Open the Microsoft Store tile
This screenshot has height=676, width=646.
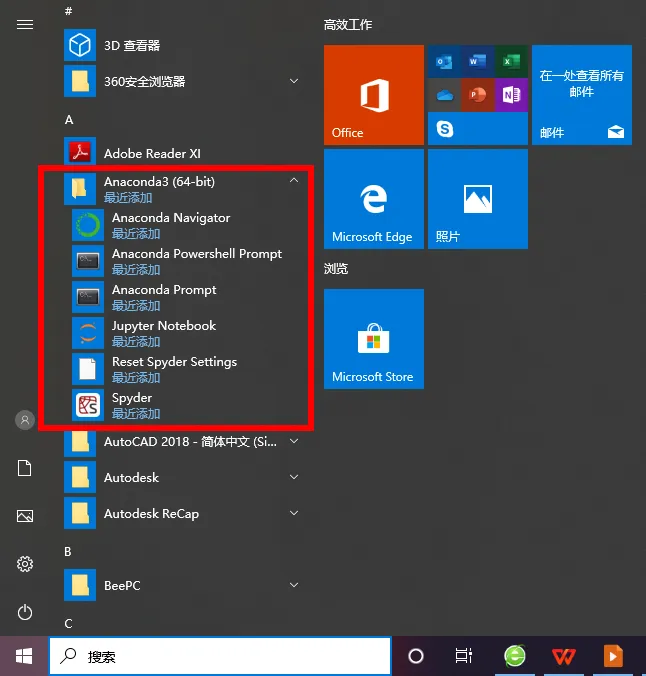coord(374,339)
